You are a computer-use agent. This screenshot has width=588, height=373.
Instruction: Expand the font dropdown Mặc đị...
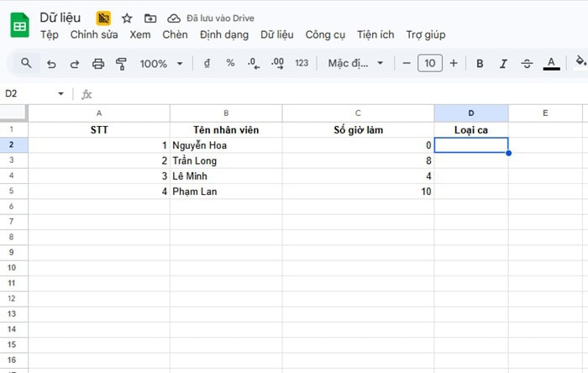click(x=355, y=63)
